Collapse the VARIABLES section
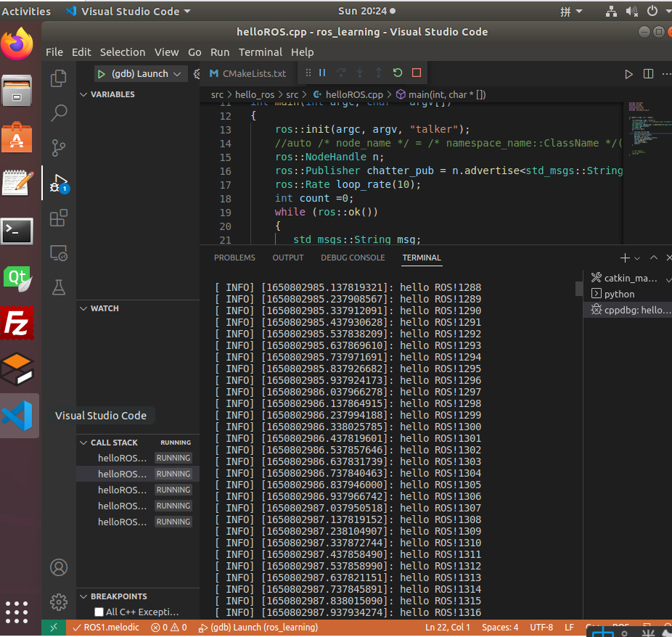The image size is (672, 637). coord(85,94)
